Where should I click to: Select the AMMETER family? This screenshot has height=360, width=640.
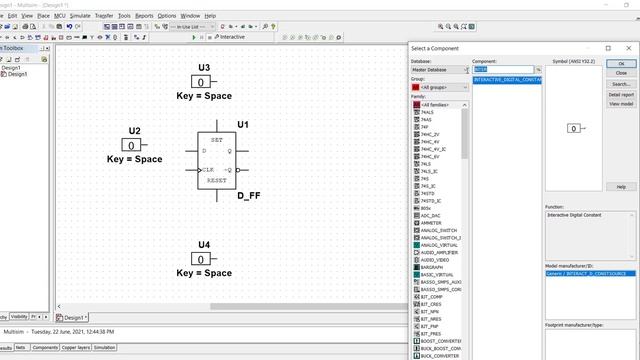(431, 223)
